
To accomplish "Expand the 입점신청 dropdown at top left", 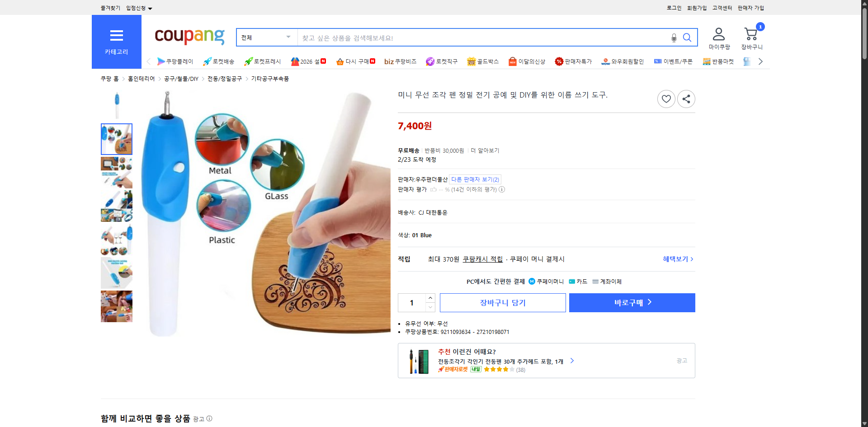I will click(x=138, y=8).
